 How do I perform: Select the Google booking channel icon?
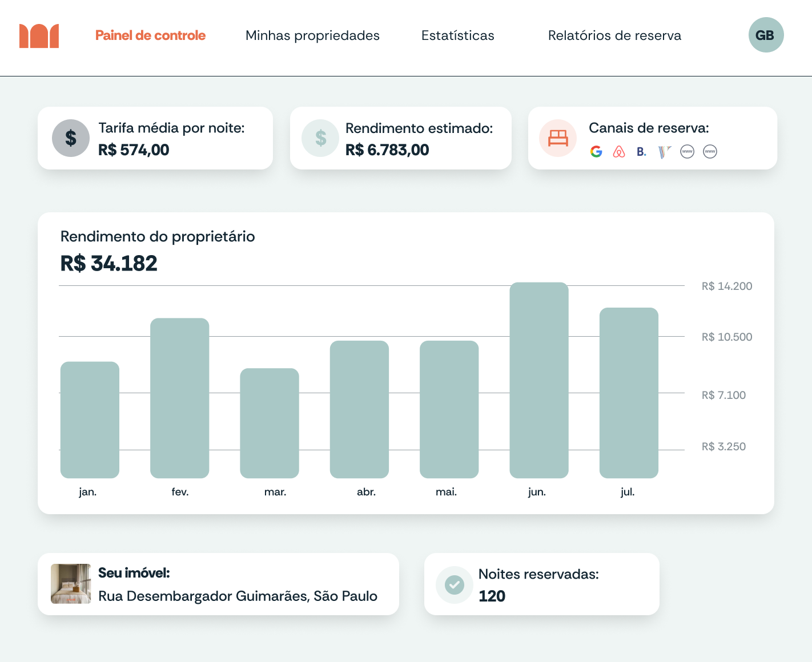point(596,152)
